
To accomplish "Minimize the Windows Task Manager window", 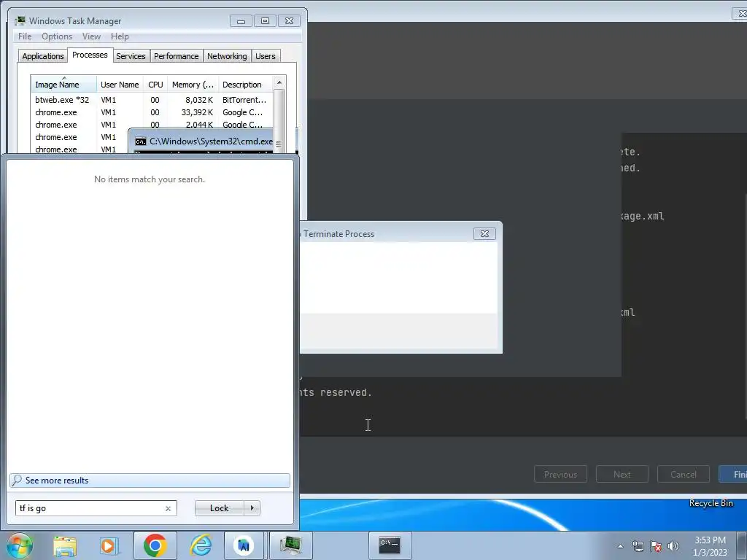I will click(x=241, y=21).
